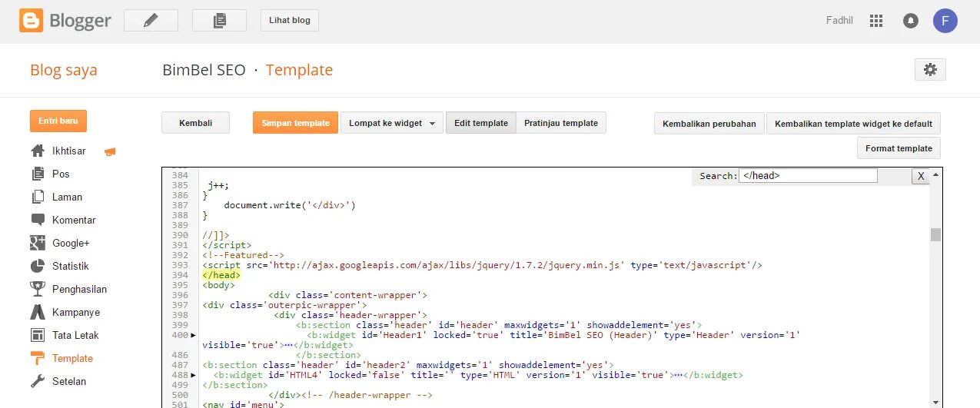
Task: Click Kembali button
Action: (196, 123)
